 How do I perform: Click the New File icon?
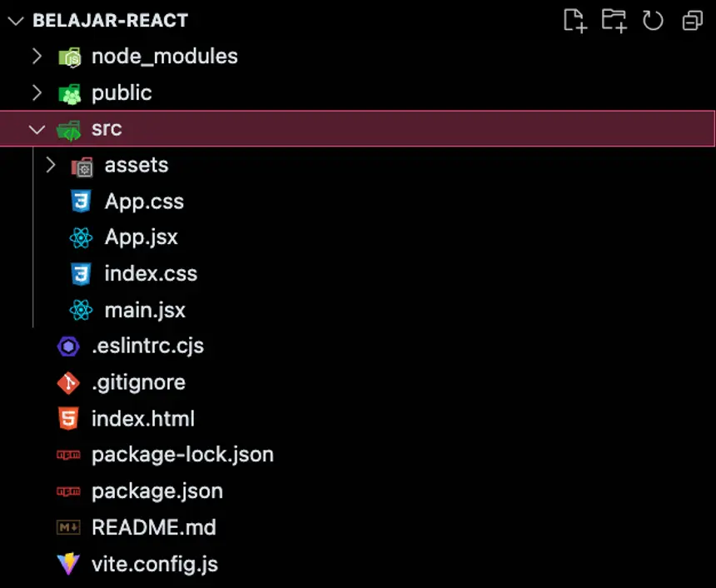pos(574,21)
